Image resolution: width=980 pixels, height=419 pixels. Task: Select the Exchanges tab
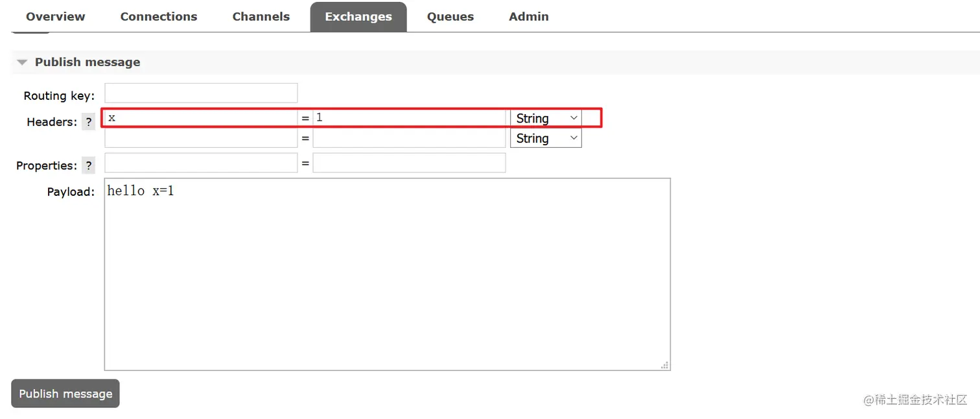[358, 17]
